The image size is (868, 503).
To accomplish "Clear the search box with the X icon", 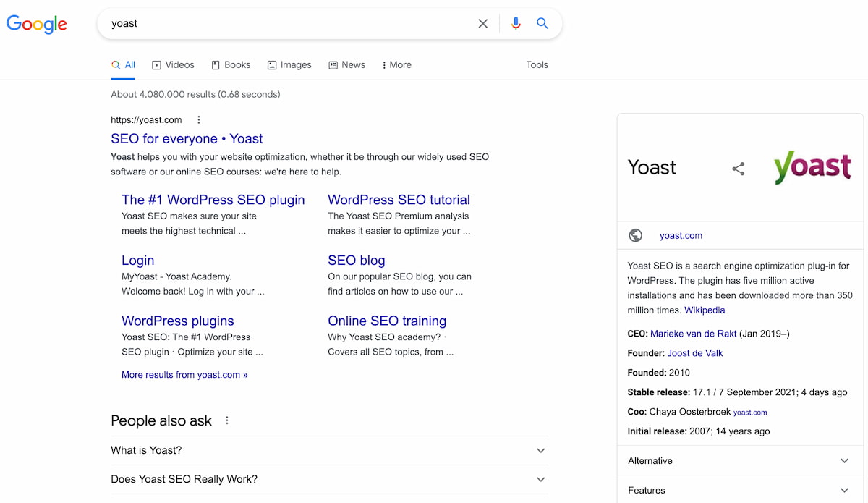I will coord(483,23).
